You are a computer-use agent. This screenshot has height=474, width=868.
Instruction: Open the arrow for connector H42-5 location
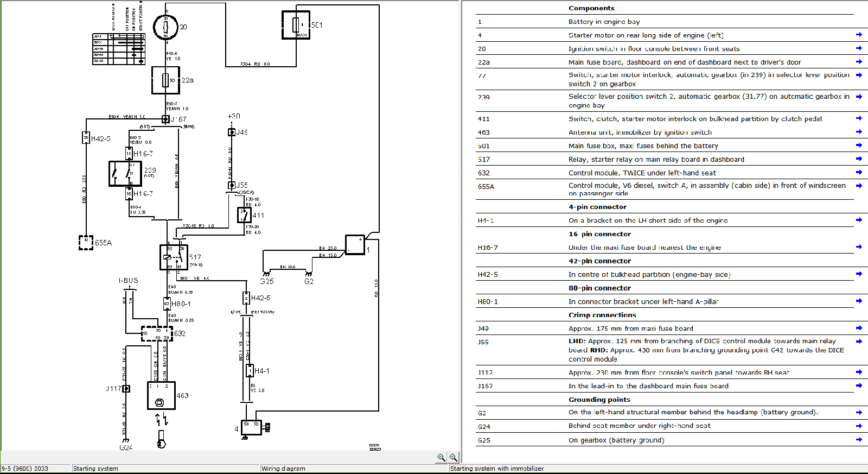[x=859, y=274]
